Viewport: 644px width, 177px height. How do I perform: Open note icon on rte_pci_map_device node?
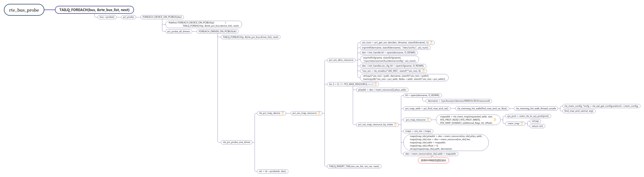point(283,113)
